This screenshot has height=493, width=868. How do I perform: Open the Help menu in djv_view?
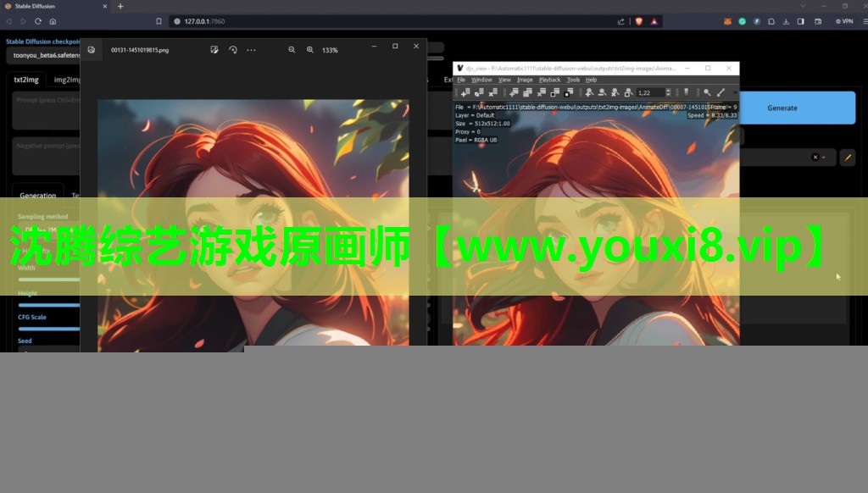coord(591,80)
